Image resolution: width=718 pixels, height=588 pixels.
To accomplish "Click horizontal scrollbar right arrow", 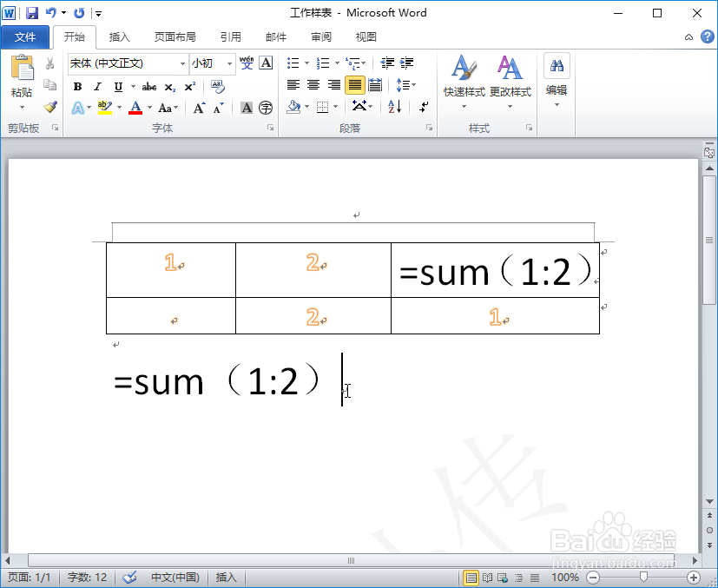I will tap(695, 560).
